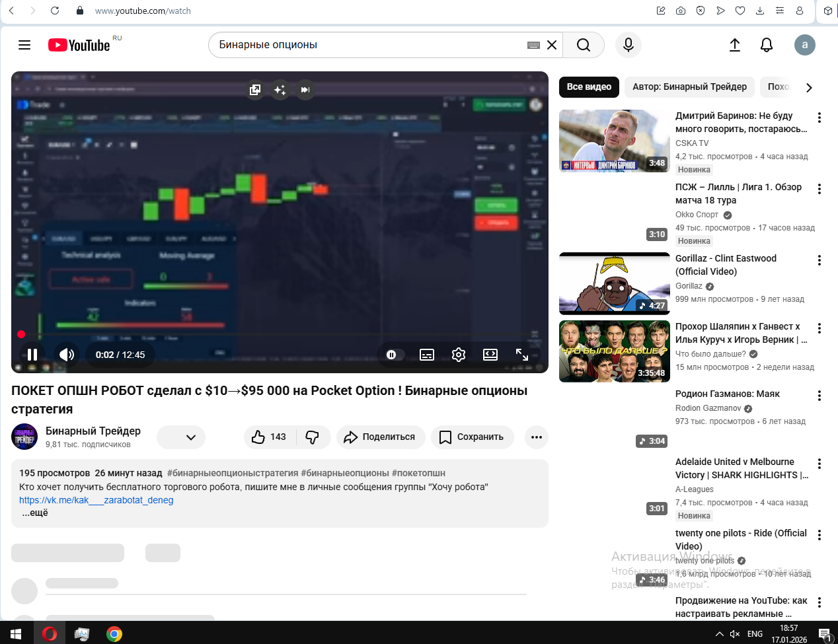Select the partially visible Похо filter chip
Image resolution: width=838 pixels, height=644 pixels.
779,87
